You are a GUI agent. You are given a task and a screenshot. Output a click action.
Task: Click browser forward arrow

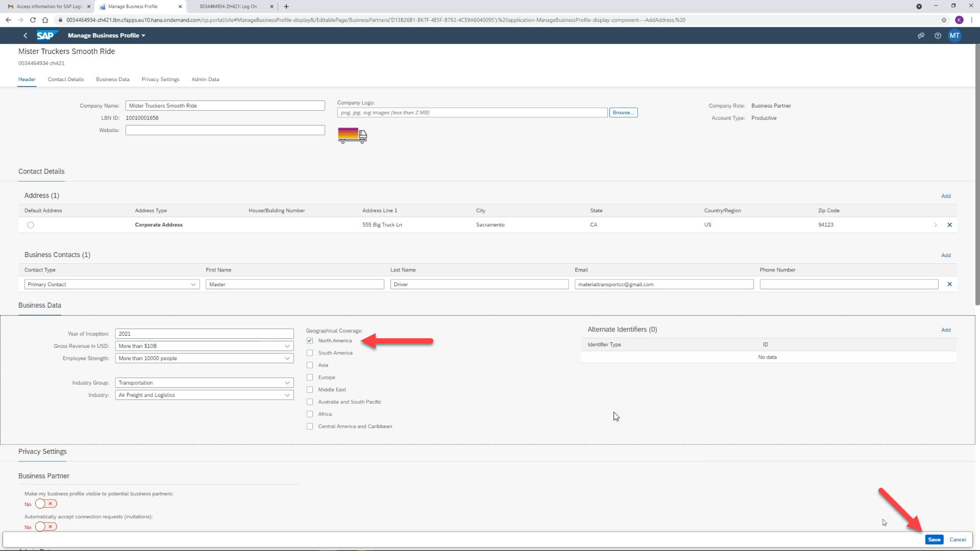20,20
